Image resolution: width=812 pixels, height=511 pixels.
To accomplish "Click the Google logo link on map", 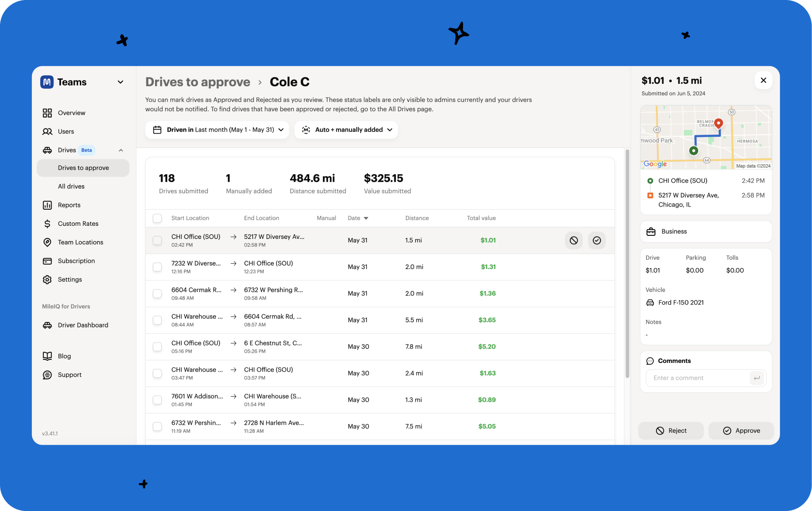I will pos(655,164).
